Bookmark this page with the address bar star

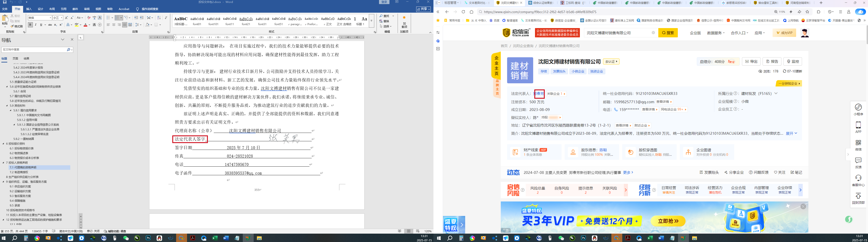[807, 12]
